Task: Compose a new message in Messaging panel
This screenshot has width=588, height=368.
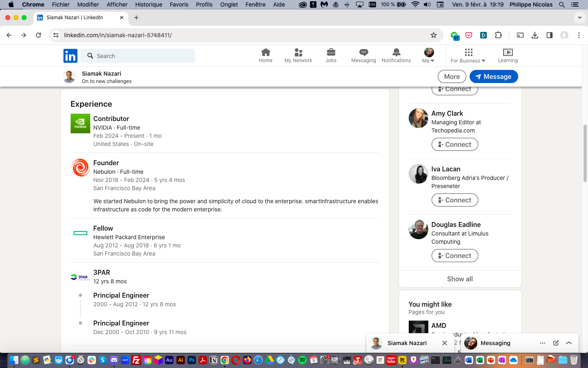Action: tap(556, 343)
